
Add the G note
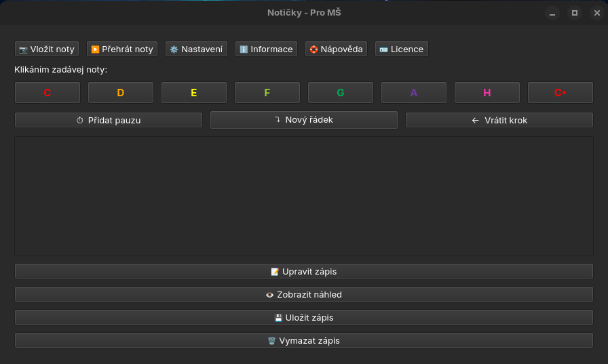coord(341,93)
